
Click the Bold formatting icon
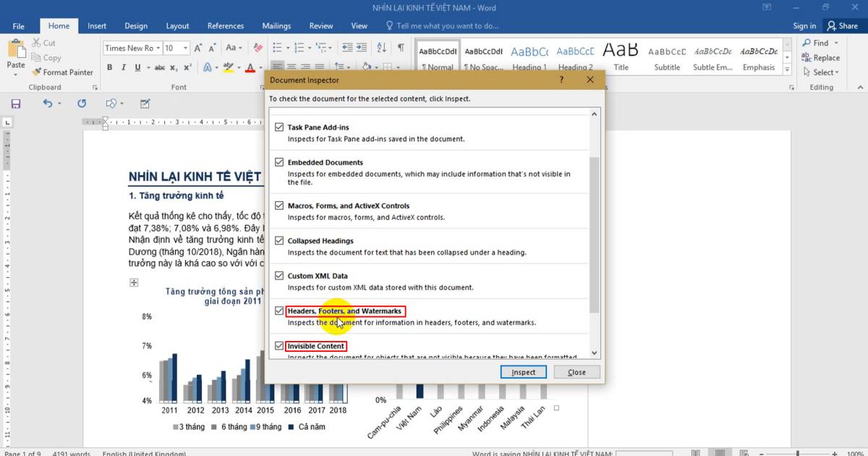110,67
